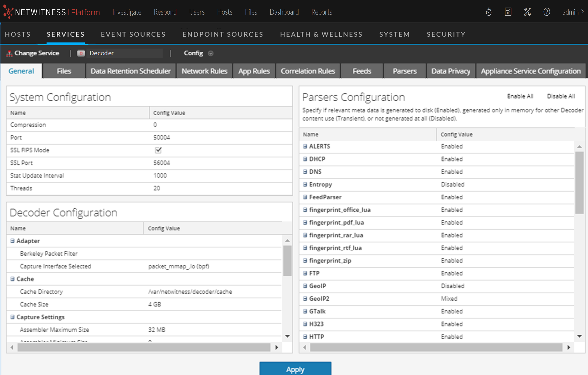Switch to the Network Rules tab
Image resolution: width=588 pixels, height=375 pixels.
204,71
